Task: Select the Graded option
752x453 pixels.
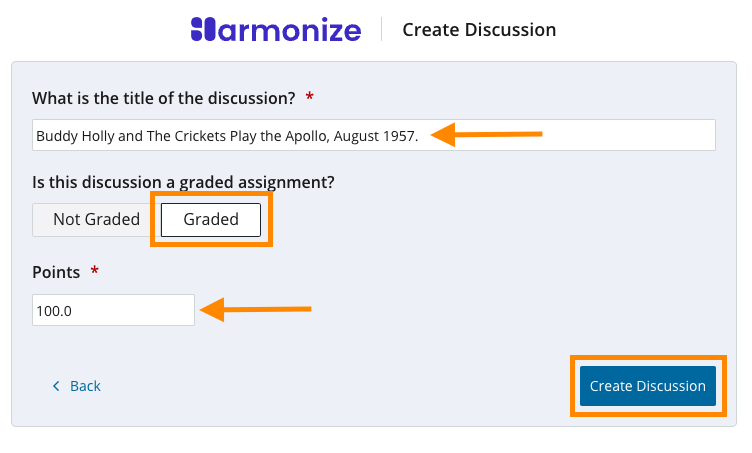Action: pyautogui.click(x=211, y=220)
